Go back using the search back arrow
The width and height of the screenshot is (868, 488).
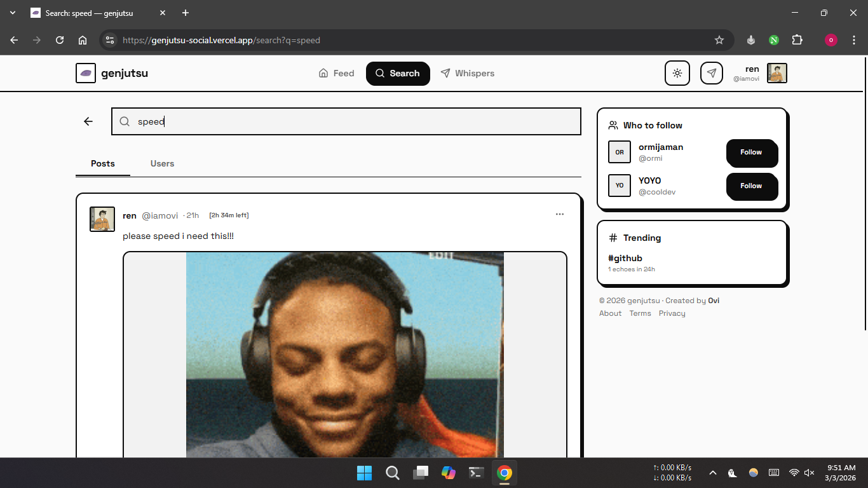[88, 121]
